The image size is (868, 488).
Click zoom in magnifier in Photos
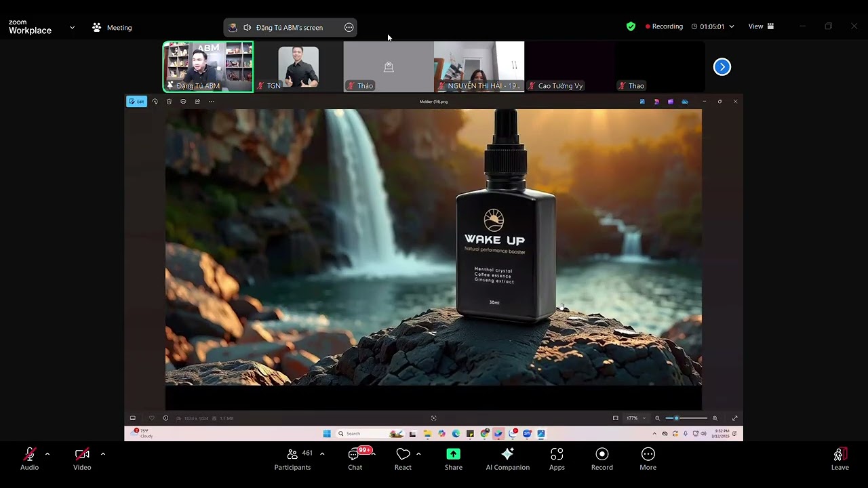coord(715,418)
